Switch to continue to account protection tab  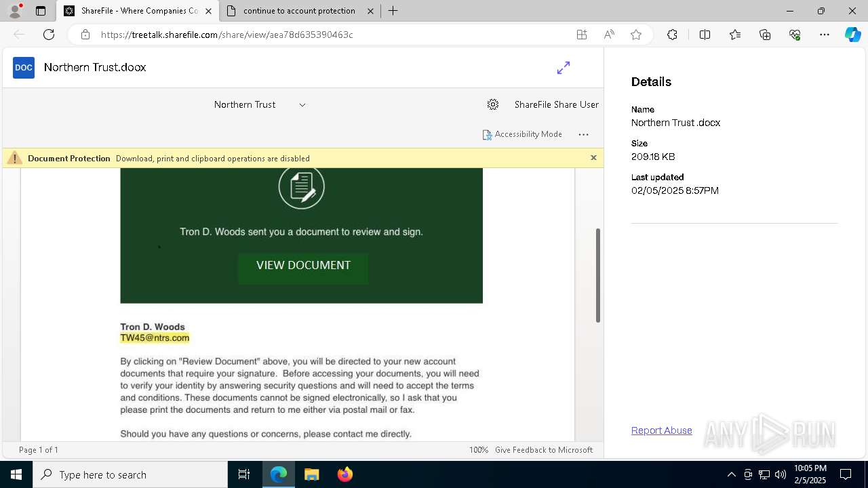pos(299,11)
